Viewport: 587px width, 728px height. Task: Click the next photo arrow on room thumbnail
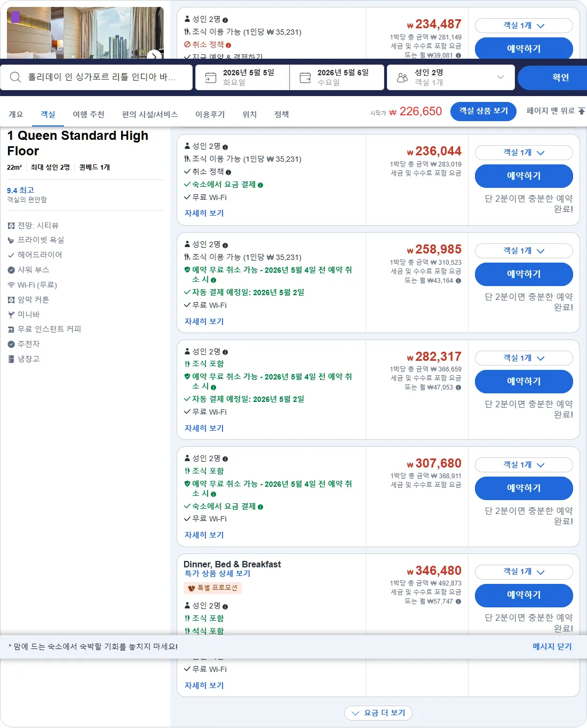(x=154, y=56)
